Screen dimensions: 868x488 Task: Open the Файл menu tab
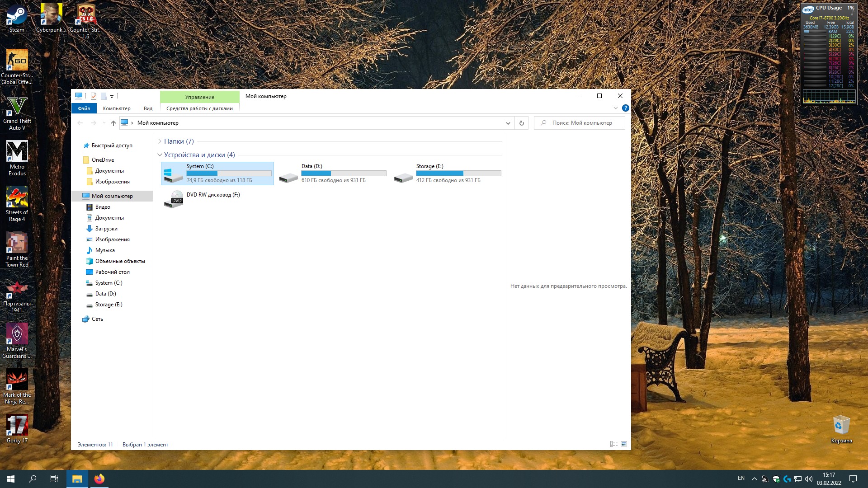point(84,108)
